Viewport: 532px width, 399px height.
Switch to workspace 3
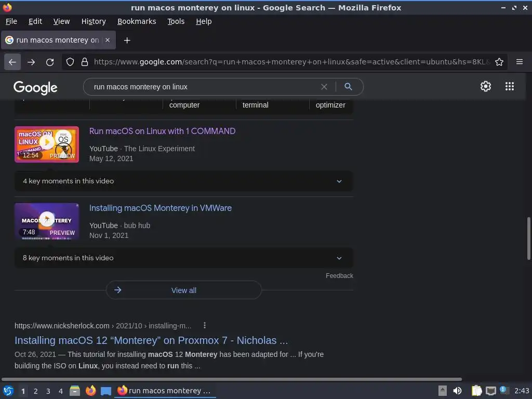coord(48,391)
